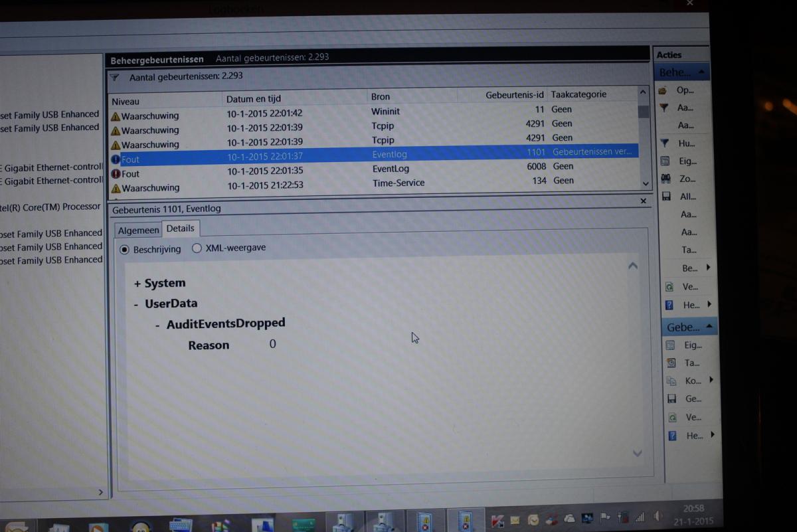
Task: Click the floppy-disk All... save action
Action: 666,197
